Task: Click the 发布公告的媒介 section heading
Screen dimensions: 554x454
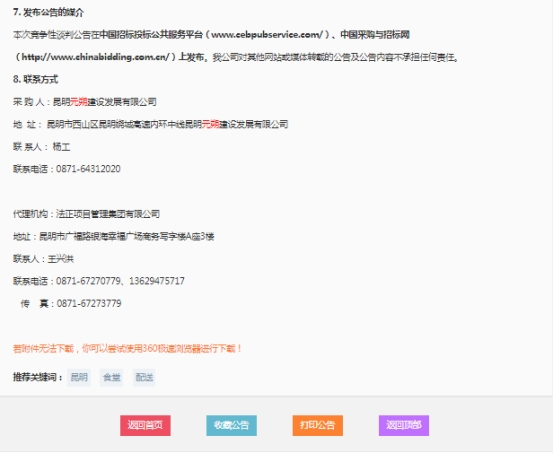Action: [48, 13]
